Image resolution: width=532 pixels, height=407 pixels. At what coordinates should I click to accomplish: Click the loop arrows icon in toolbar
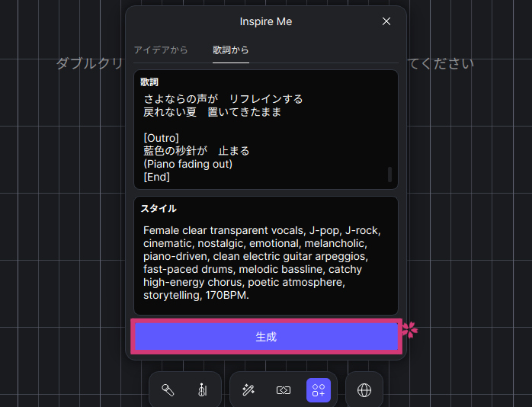click(283, 390)
